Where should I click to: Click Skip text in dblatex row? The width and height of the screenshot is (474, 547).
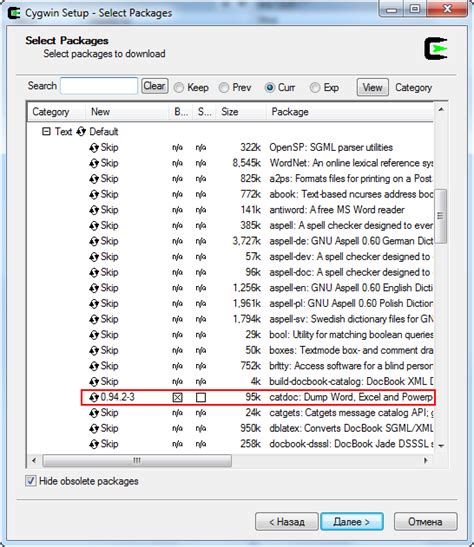click(x=109, y=428)
